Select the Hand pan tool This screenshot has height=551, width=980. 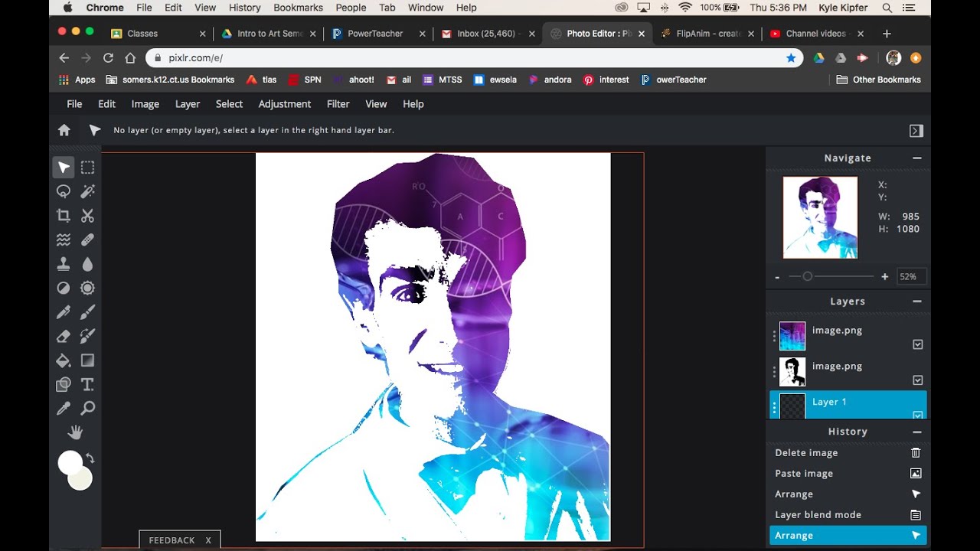click(x=75, y=433)
